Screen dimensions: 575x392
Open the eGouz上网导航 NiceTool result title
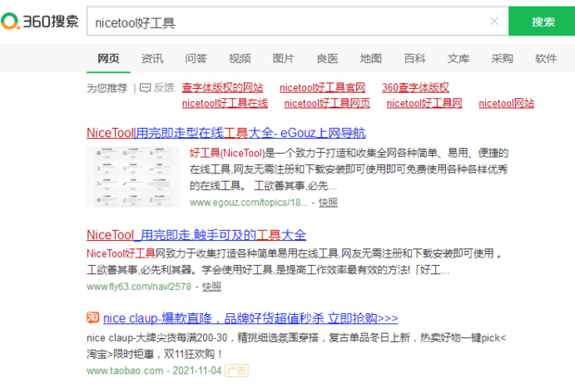226,133
